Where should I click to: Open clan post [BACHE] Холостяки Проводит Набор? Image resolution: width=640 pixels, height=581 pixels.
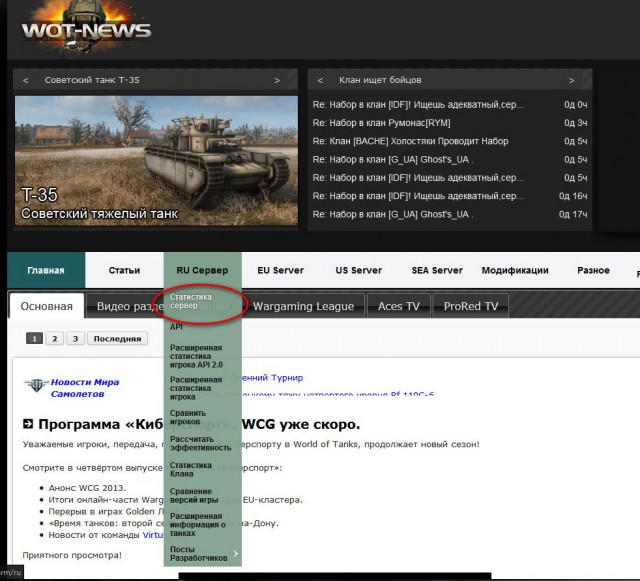pos(410,141)
